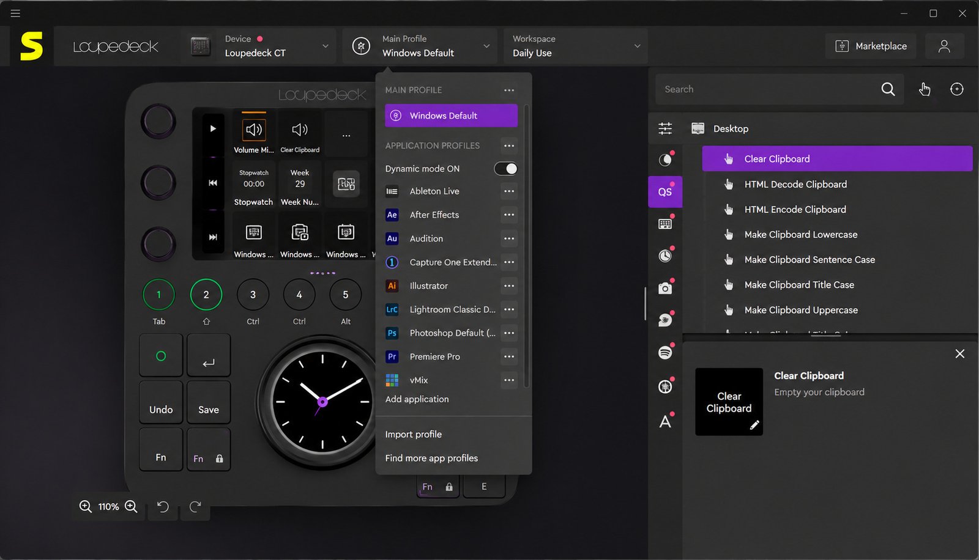The height and width of the screenshot is (560, 979).
Task: Click the previous track media button
Action: (213, 183)
